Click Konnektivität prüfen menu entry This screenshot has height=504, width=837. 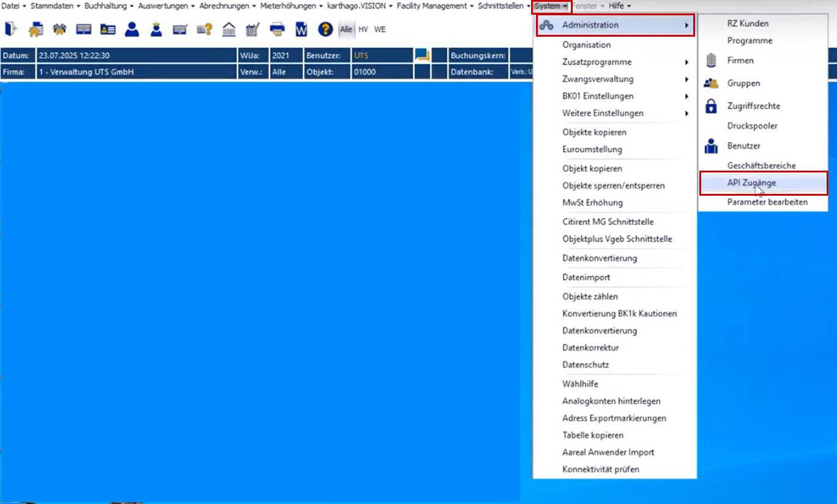[600, 469]
